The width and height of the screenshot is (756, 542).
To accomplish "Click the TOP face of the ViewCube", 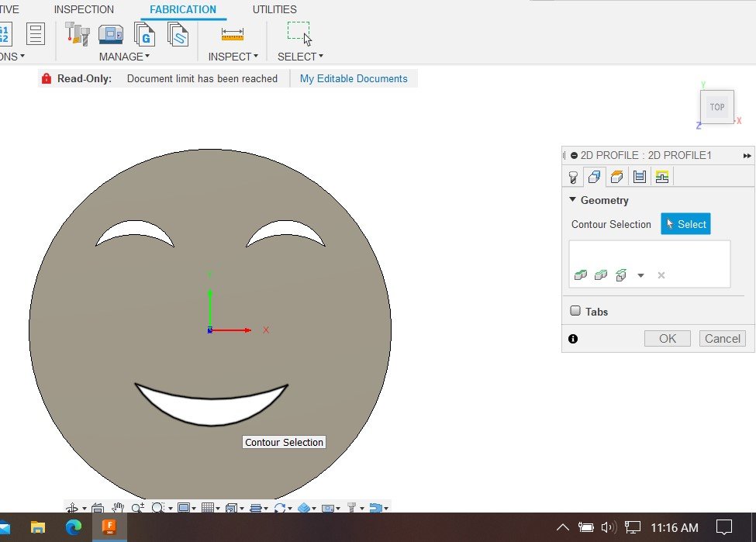I will 717,107.
